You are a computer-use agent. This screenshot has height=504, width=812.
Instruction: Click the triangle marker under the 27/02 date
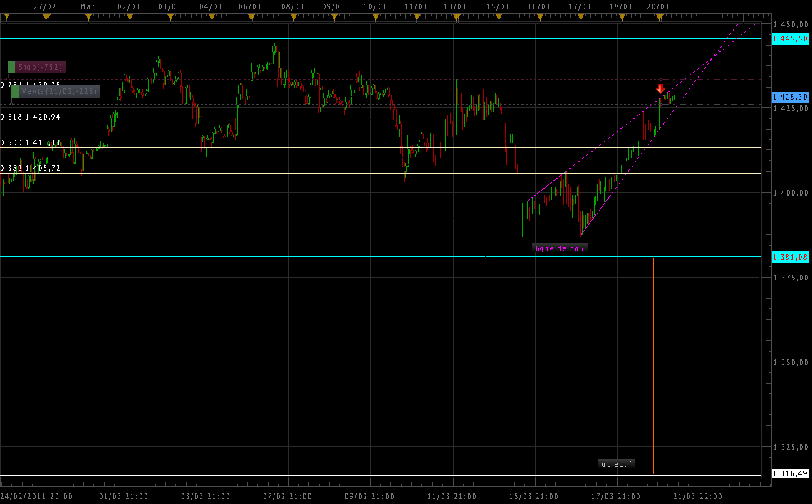(x=46, y=17)
